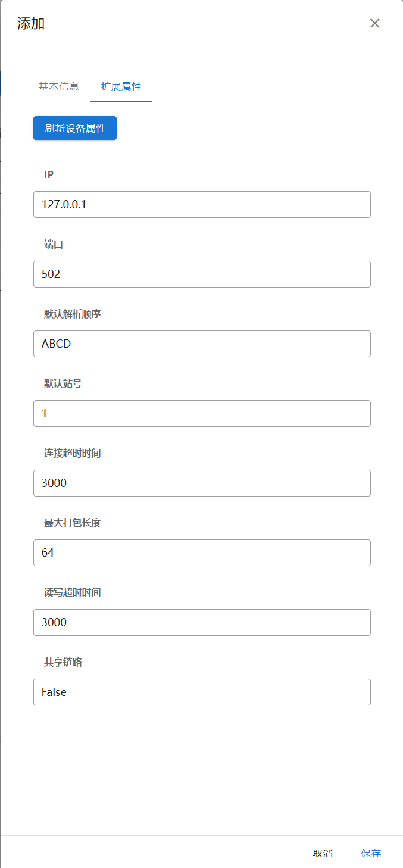Screen dimensions: 403x868
Task: Focus the 最大打包长度 field showing 64
Action: point(202,552)
